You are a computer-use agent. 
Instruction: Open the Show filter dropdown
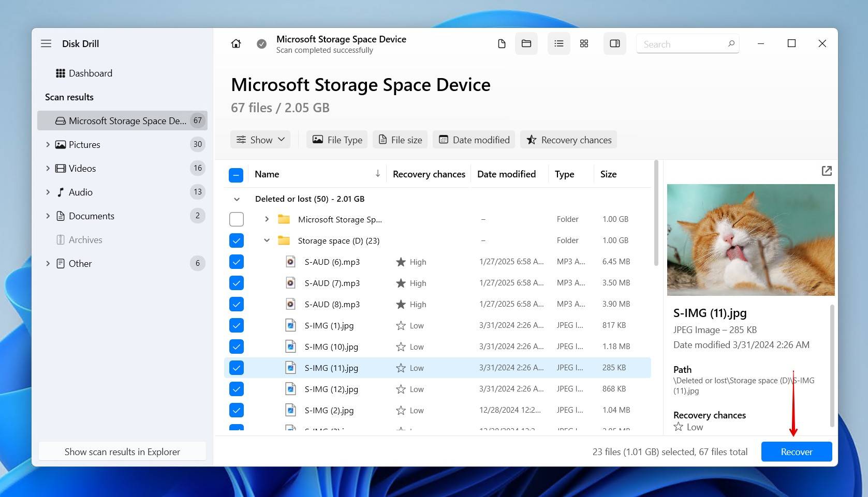(260, 139)
